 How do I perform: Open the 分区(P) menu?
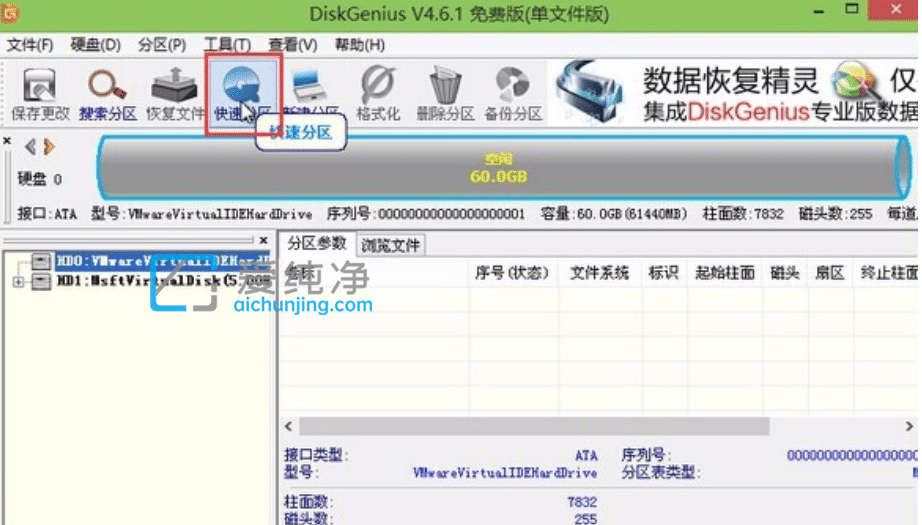pyautogui.click(x=162, y=45)
